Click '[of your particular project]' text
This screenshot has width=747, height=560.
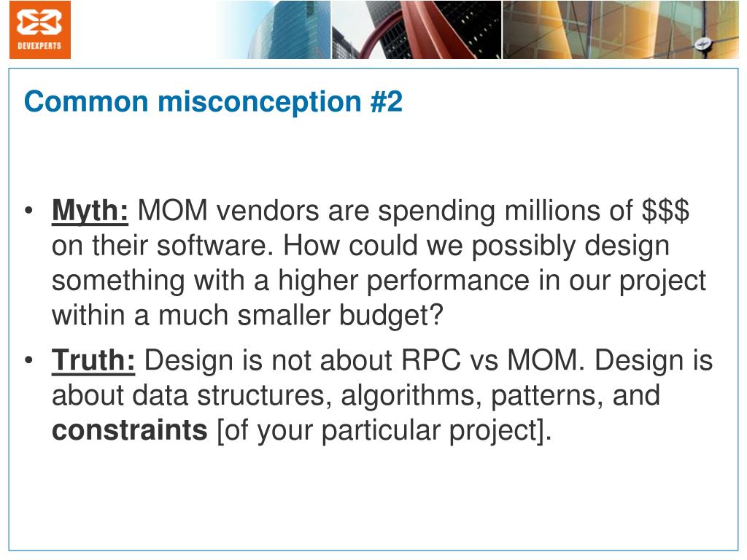pos(384,430)
